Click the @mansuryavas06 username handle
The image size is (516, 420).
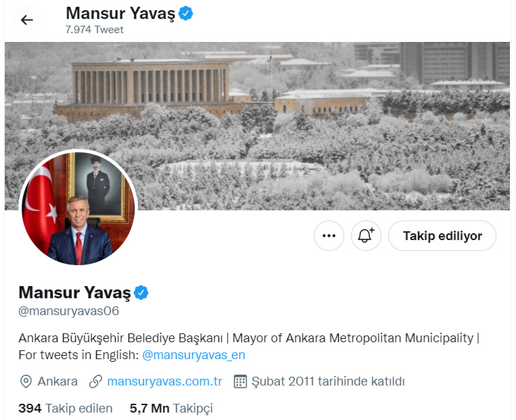point(69,310)
